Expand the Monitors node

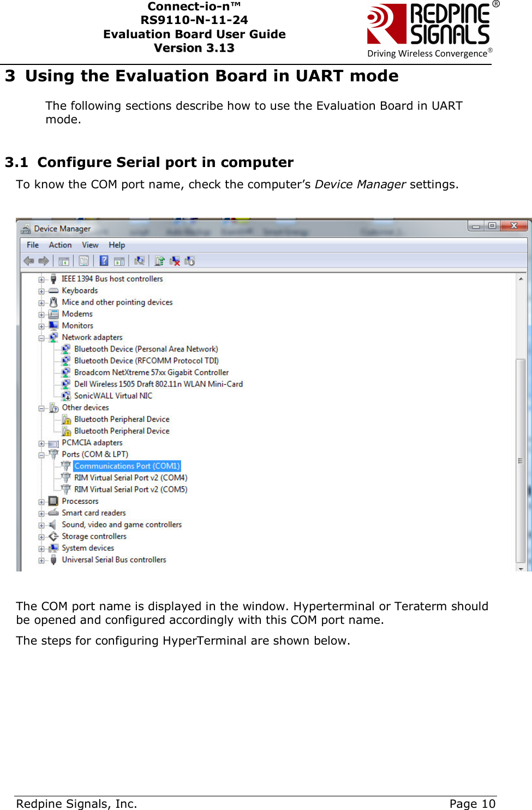click(41, 326)
